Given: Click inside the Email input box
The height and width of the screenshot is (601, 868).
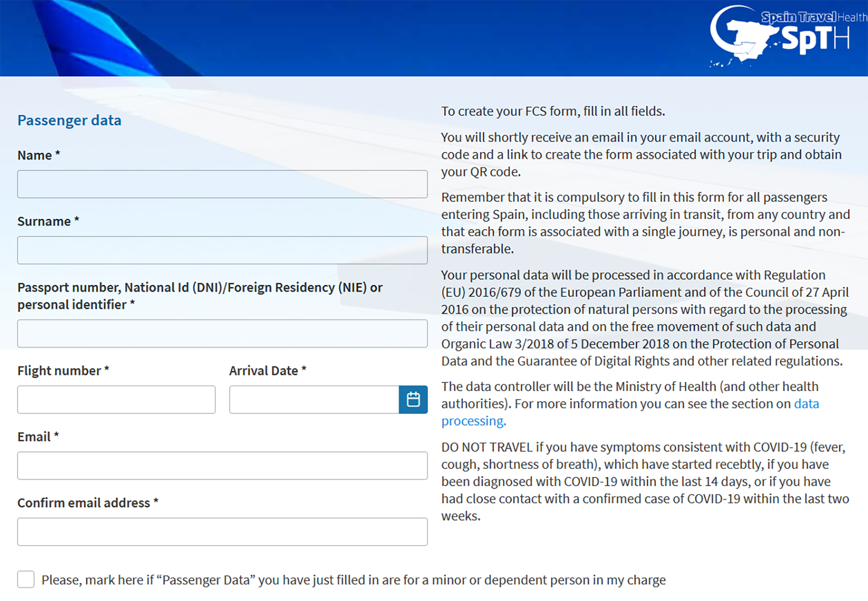Looking at the screenshot, I should coord(222,466).
